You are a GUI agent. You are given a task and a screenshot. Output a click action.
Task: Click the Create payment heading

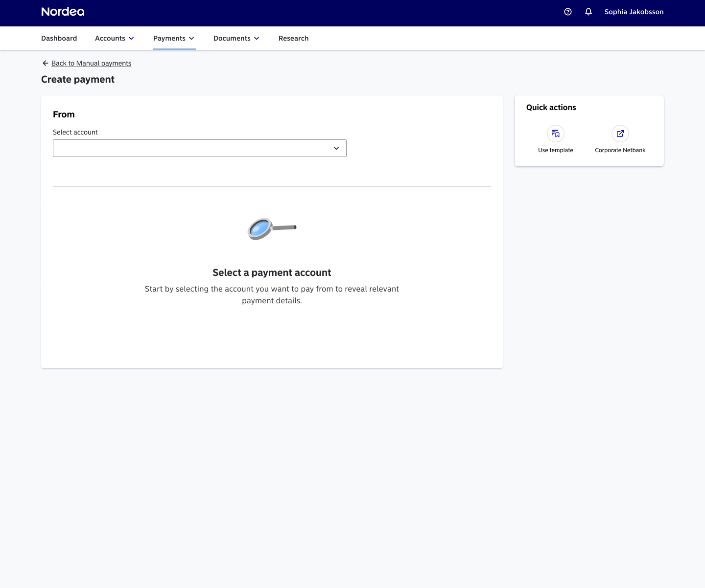(78, 79)
